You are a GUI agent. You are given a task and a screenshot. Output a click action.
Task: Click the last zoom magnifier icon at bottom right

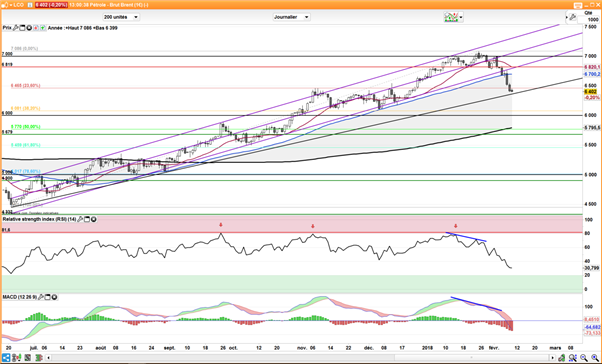click(x=595, y=358)
